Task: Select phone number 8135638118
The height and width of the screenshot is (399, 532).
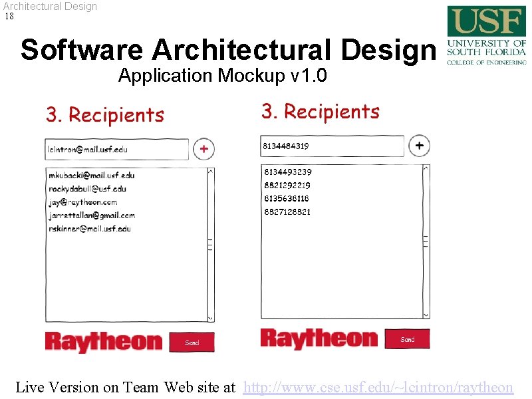Action: [287, 198]
